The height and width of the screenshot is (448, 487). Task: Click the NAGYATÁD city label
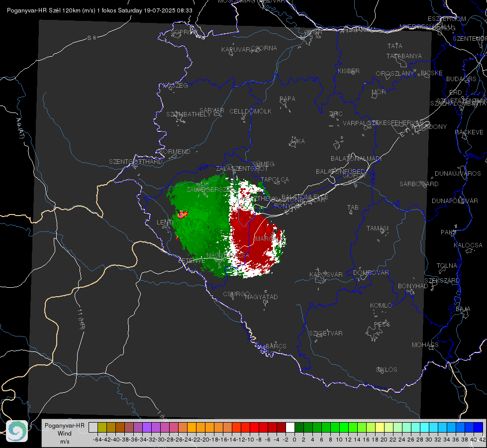point(261,297)
